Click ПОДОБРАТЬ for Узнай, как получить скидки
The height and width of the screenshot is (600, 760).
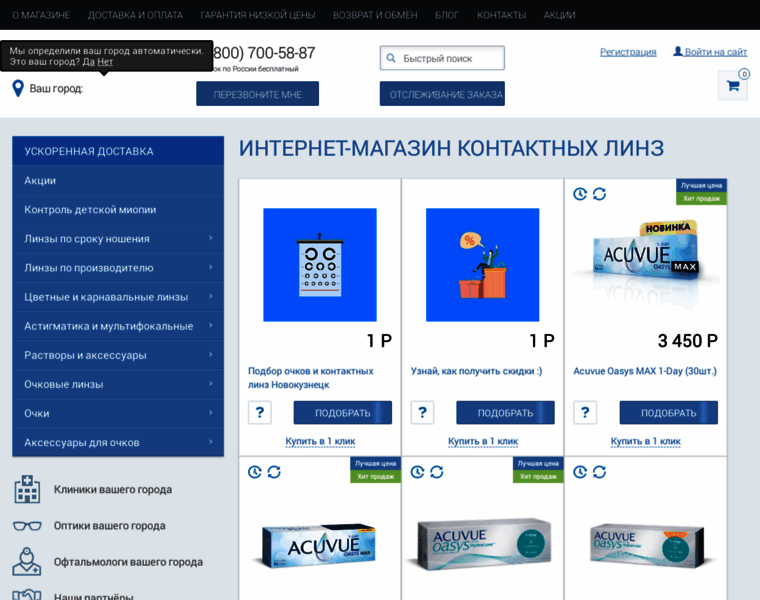click(505, 412)
